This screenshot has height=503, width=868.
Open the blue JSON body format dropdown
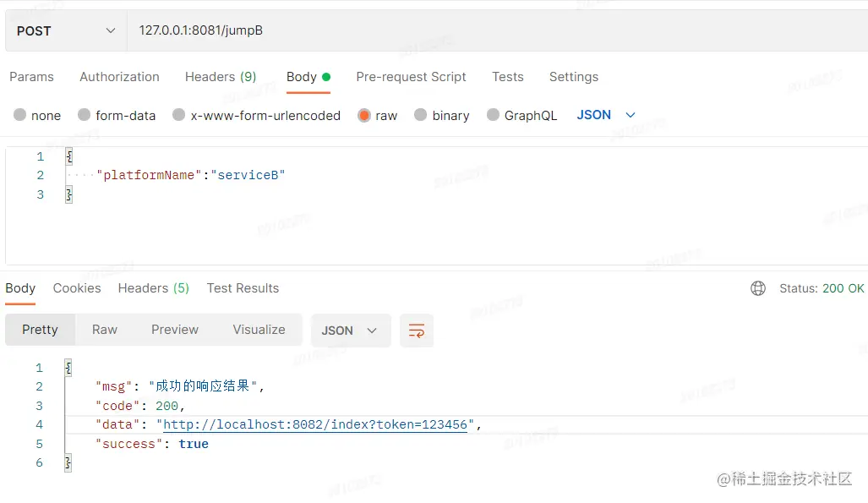606,115
